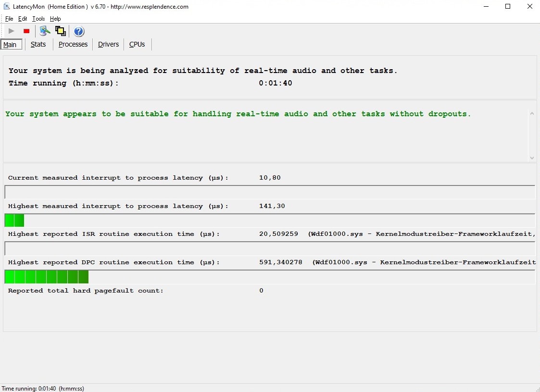
Task: Click the 'Highest reported ISR routine execution time' label
Action: point(114,234)
